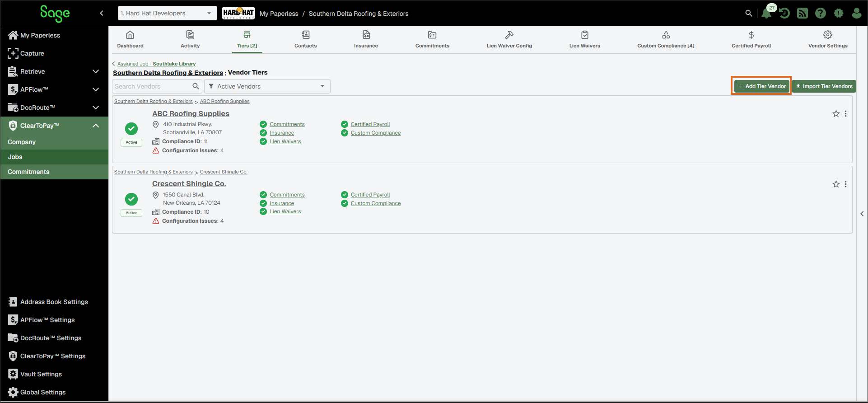Open the Crescent Shingle Co. vendor title
This screenshot has height=403, width=868.
point(189,184)
